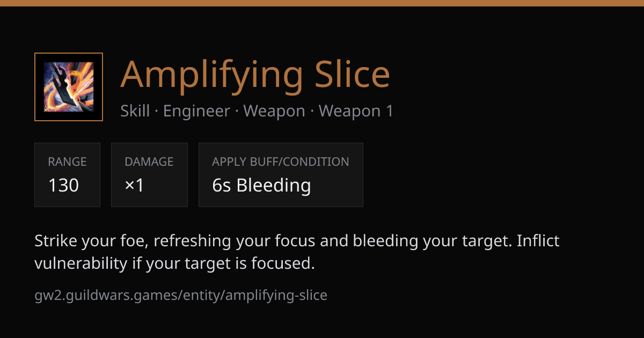Viewport: 644px width, 338px height.
Task: Click the word "bleeding" in the description
Action: click(x=386, y=241)
